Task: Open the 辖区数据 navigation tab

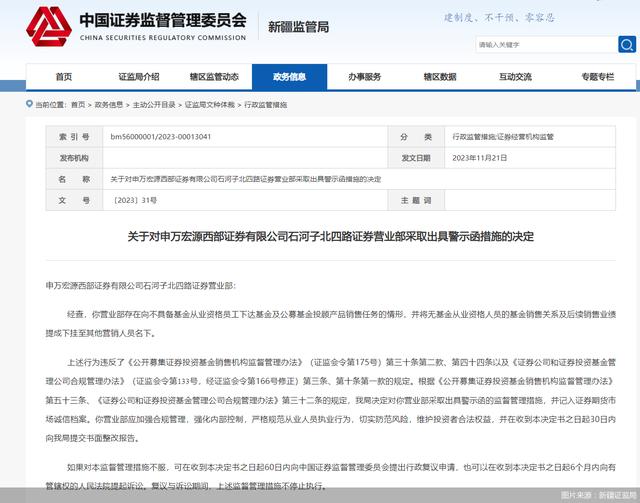Action: pos(440,77)
